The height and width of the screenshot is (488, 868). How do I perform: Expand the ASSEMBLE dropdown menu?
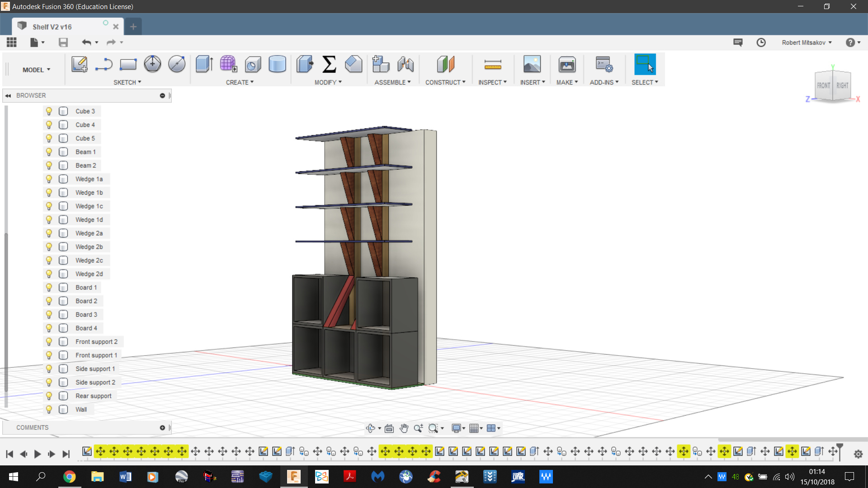click(392, 82)
